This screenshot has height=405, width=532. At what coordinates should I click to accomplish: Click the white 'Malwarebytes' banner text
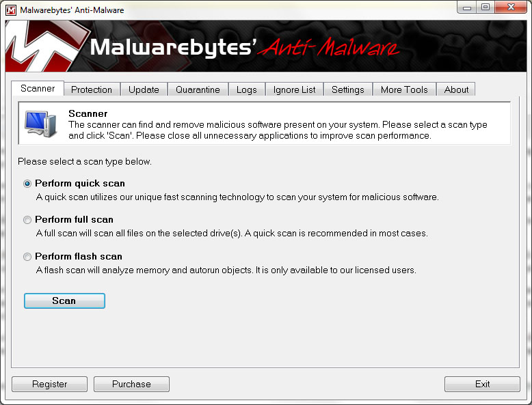tap(174, 47)
